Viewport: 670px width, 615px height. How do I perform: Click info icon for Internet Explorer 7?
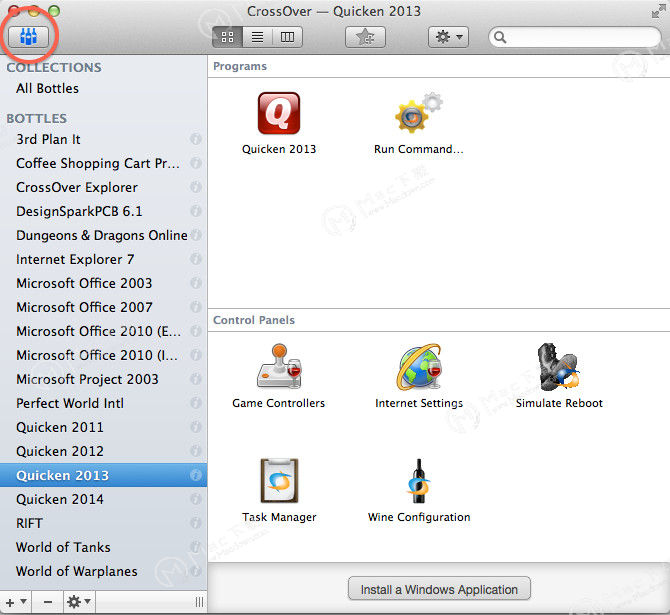[196, 259]
